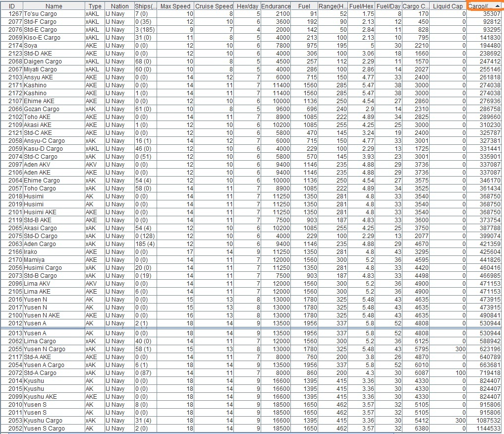This screenshot has height=434, width=504.
Task: Click Ehime Cargo name cell
Action: click(x=54, y=181)
